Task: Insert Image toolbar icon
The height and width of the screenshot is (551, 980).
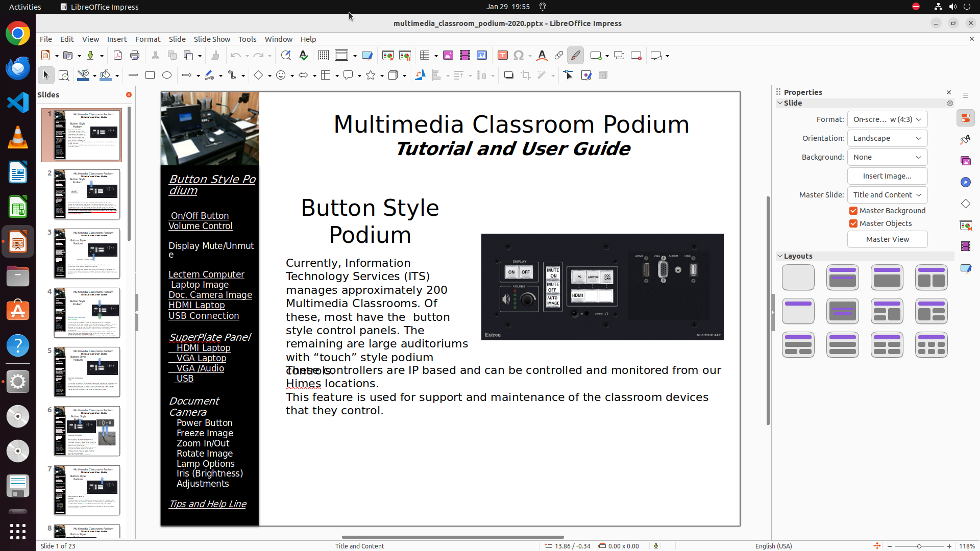Action: [448, 56]
